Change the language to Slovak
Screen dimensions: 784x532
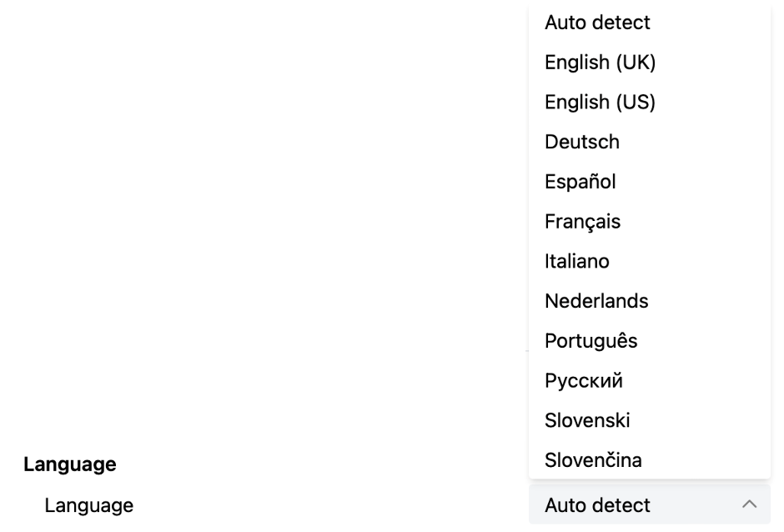click(650, 460)
